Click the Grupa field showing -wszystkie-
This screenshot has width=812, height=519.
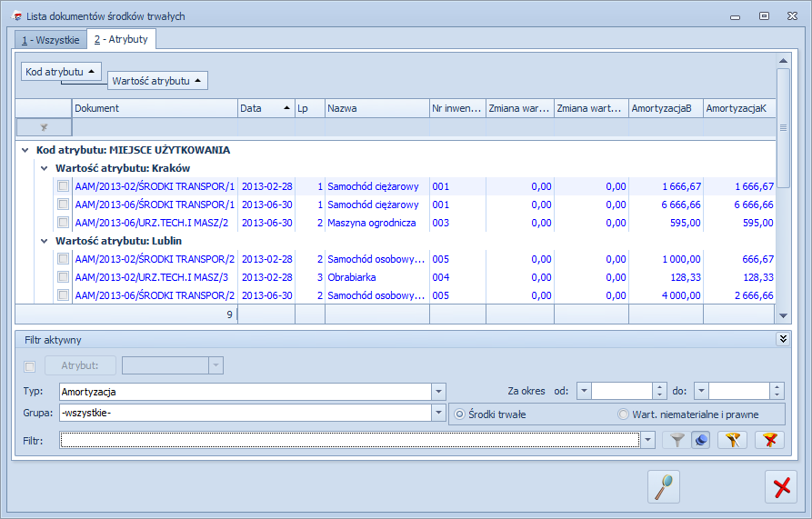pos(246,413)
